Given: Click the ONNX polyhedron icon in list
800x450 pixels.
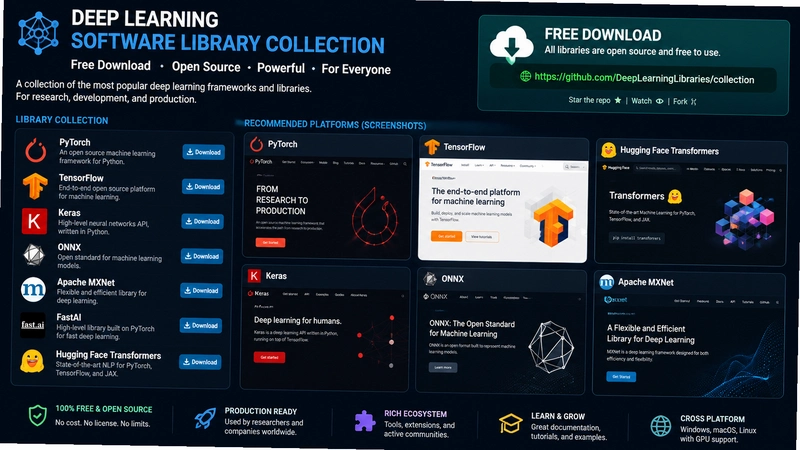Looking at the screenshot, I should pyautogui.click(x=34, y=255).
